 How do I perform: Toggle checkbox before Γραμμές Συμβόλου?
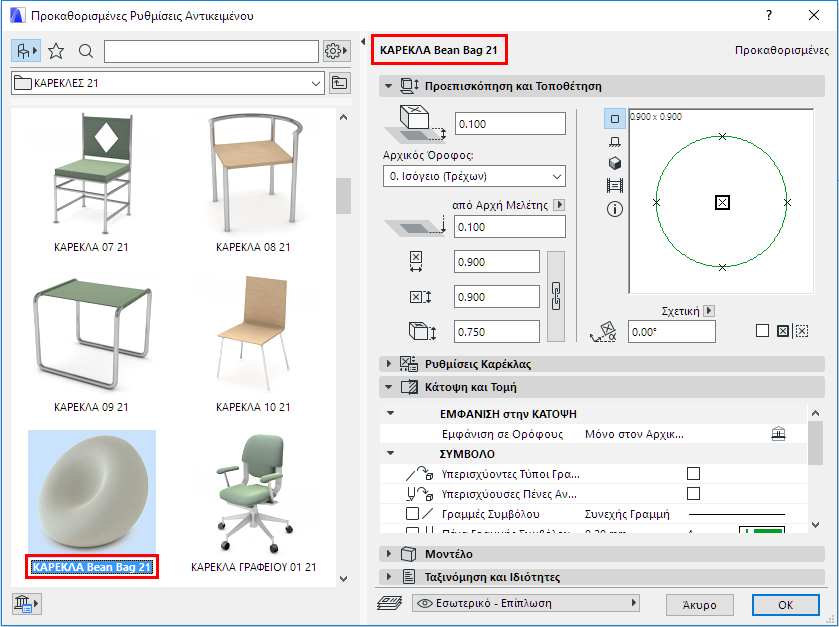(x=412, y=514)
